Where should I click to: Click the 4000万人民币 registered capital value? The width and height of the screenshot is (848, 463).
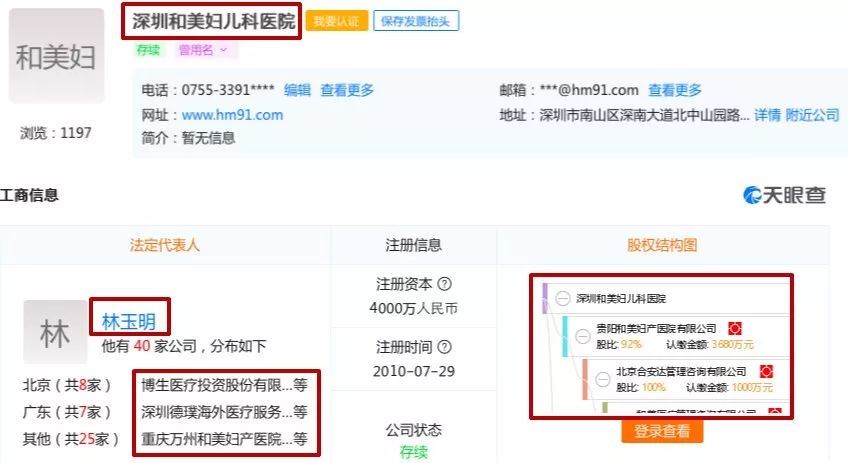[414, 308]
